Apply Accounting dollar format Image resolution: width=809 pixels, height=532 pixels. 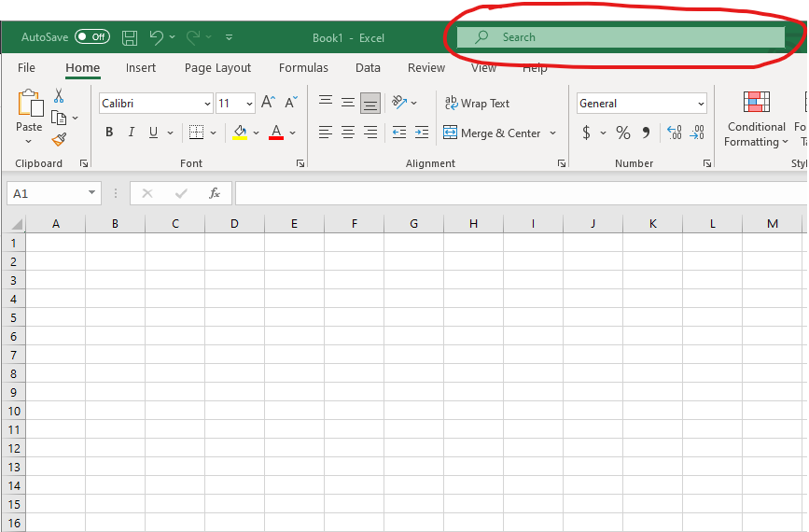[586, 133]
